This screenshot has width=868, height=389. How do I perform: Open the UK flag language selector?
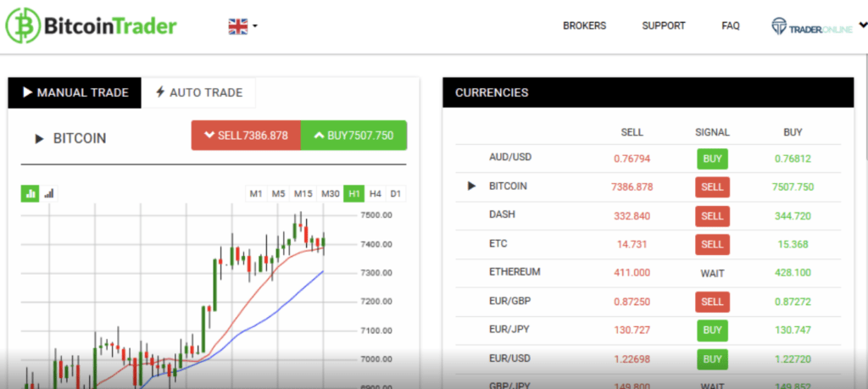coord(243,26)
